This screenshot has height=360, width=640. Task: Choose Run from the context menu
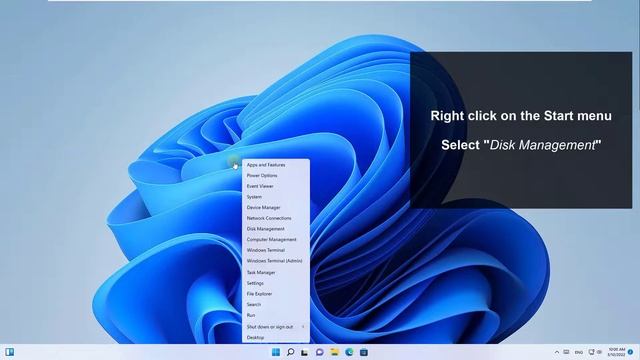coord(276,315)
